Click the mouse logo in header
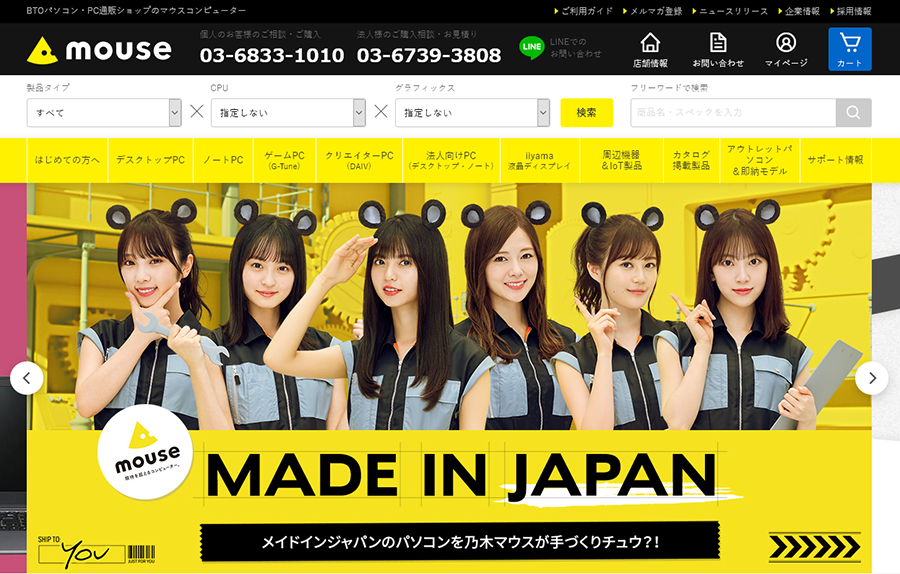This screenshot has width=900, height=574. [x=99, y=51]
